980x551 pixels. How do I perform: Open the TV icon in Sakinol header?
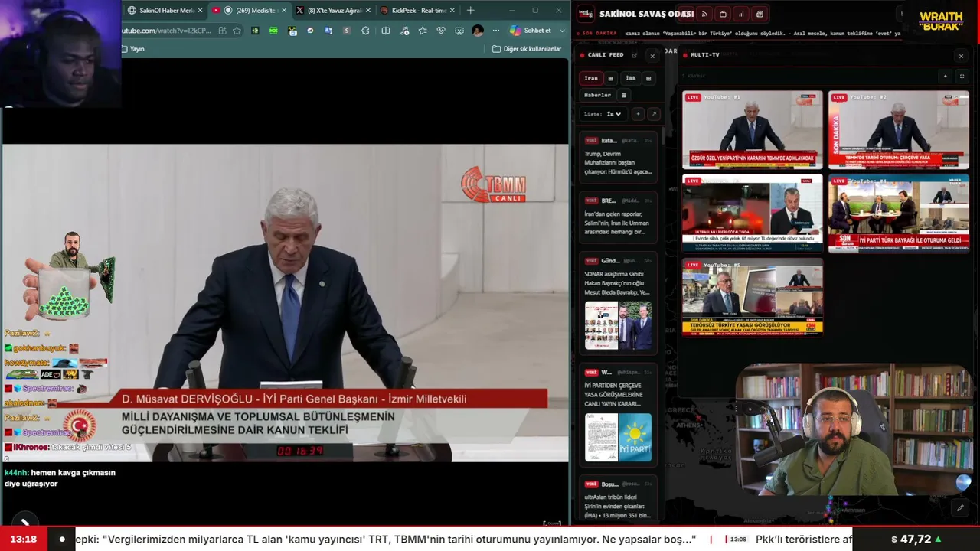point(723,14)
